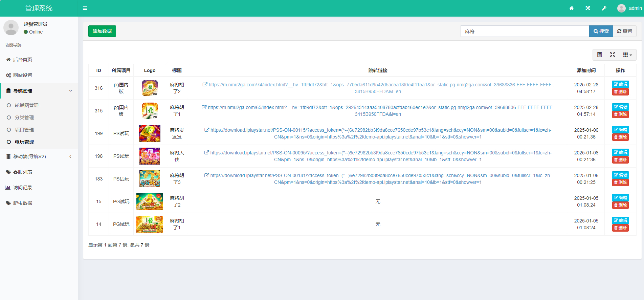This screenshot has width=644, height=300.
Task: Click the admin user avatar
Action: 621,8
